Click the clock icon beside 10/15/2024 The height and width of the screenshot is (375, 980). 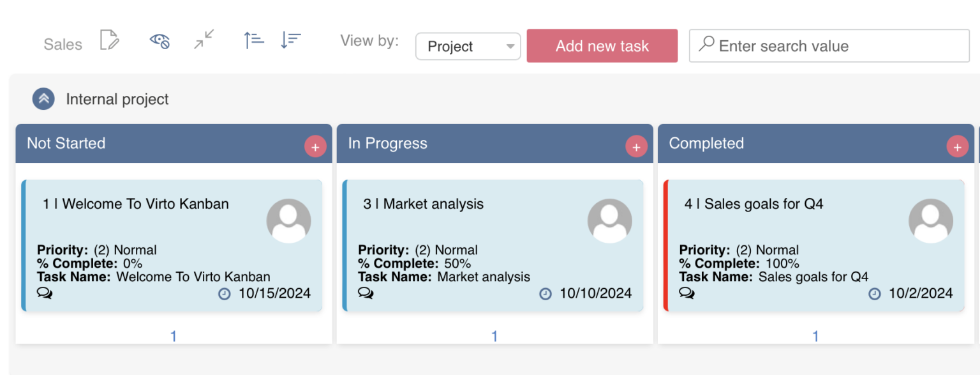[224, 294]
